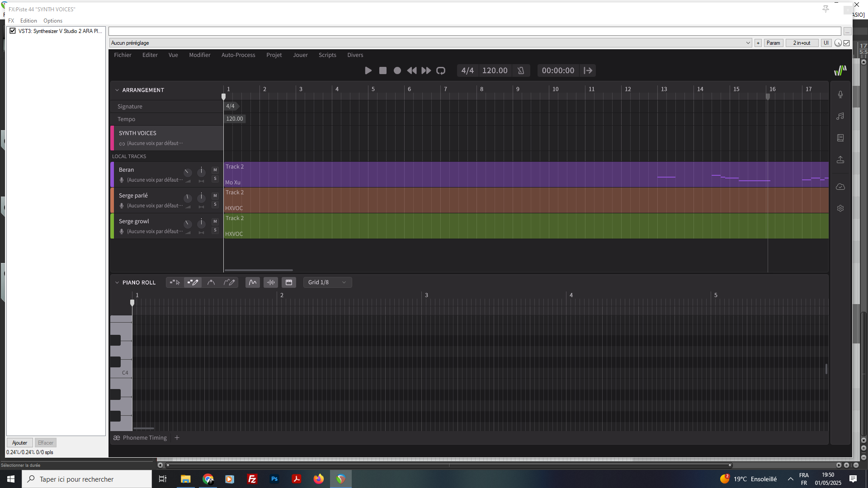Click the Ajouter button
The height and width of the screenshot is (488, 868).
(19, 443)
